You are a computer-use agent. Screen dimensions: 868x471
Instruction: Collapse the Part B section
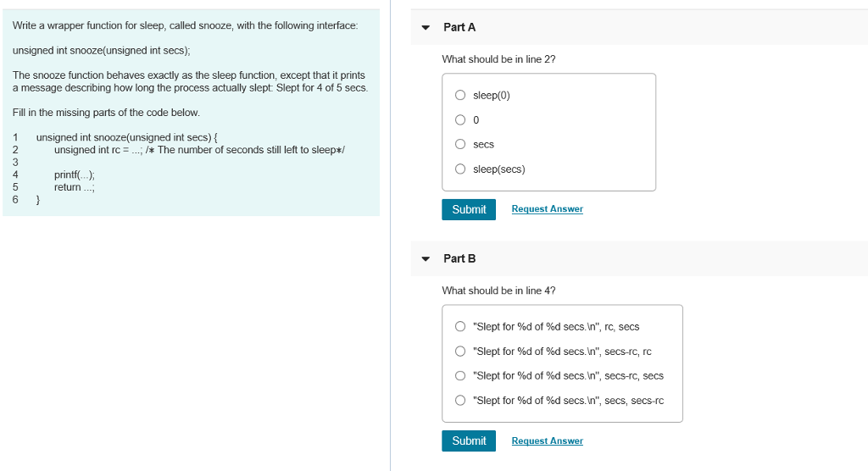[426, 259]
